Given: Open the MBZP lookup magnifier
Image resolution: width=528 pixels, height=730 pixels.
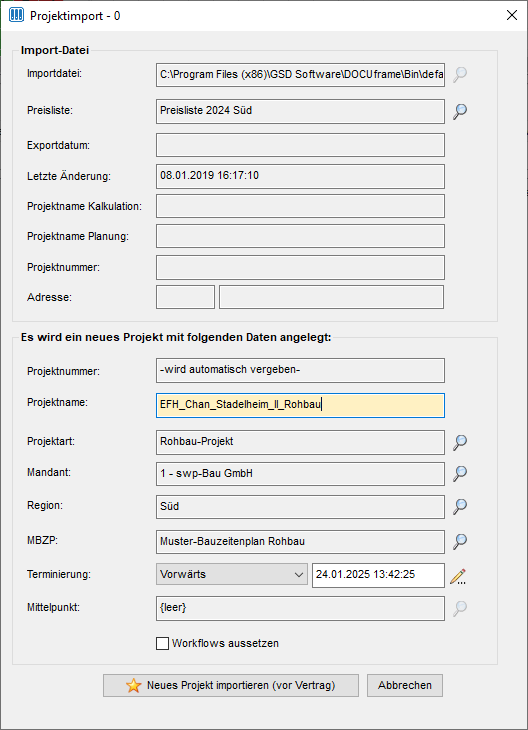Looking at the screenshot, I should [x=460, y=541].
